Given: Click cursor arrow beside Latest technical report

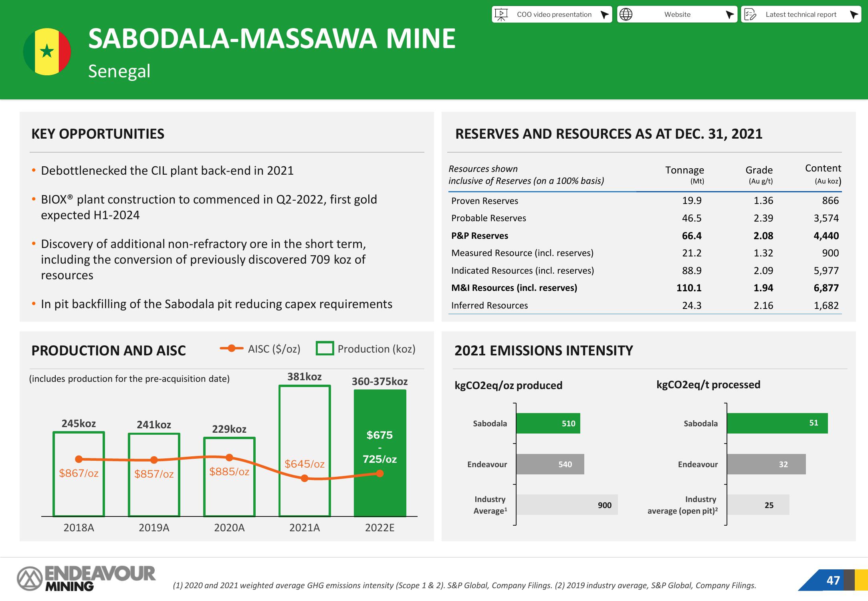Looking at the screenshot, I should (854, 15).
